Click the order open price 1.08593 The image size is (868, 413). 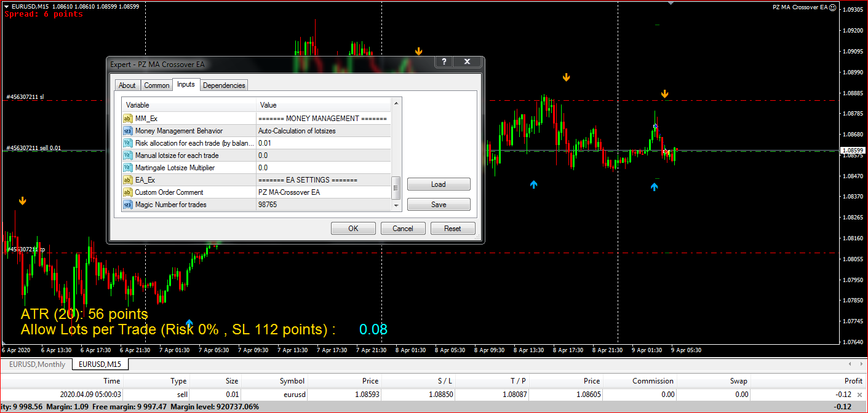pyautogui.click(x=366, y=395)
